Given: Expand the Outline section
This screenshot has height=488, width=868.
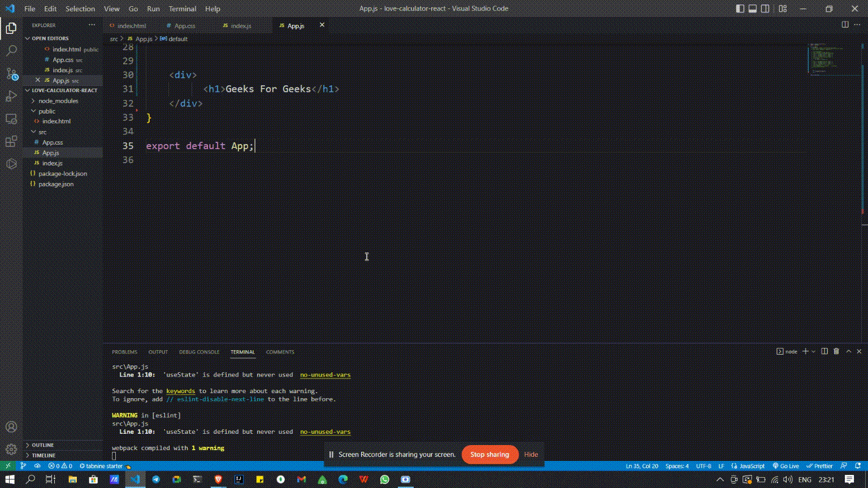Looking at the screenshot, I should [63, 445].
